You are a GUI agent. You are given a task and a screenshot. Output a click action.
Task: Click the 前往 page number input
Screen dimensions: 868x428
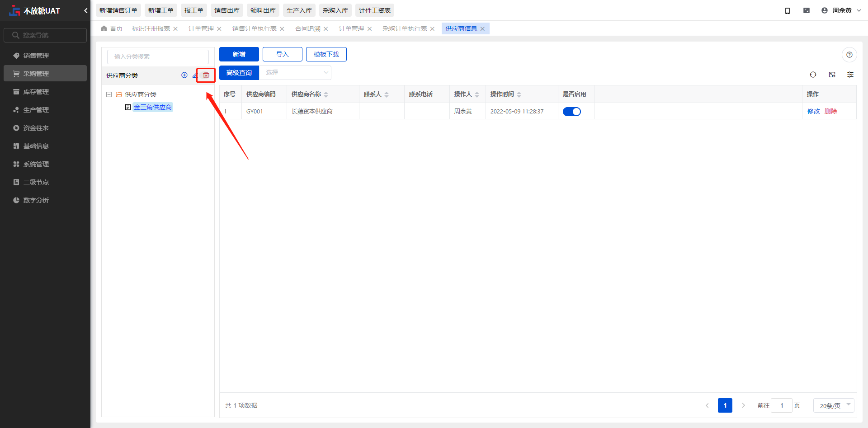[x=782, y=405]
